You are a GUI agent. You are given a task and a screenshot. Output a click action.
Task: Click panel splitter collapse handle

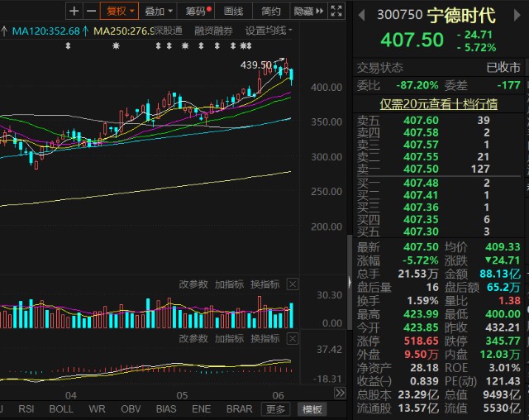(x=350, y=282)
